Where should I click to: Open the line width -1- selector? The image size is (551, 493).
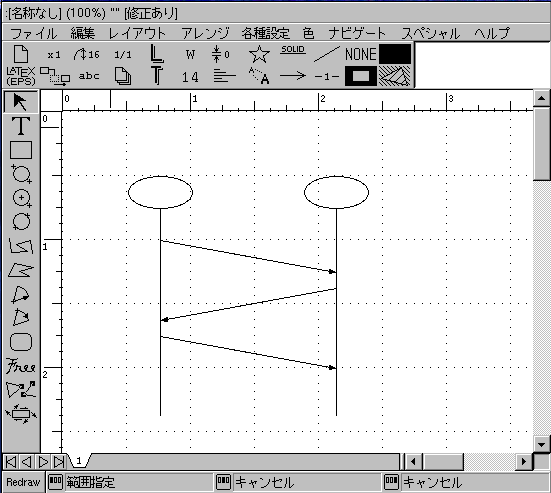(326, 76)
